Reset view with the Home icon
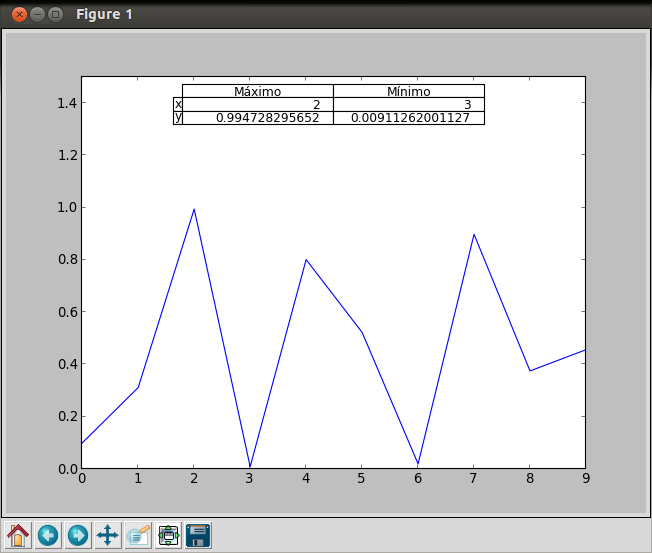 pyautogui.click(x=18, y=535)
